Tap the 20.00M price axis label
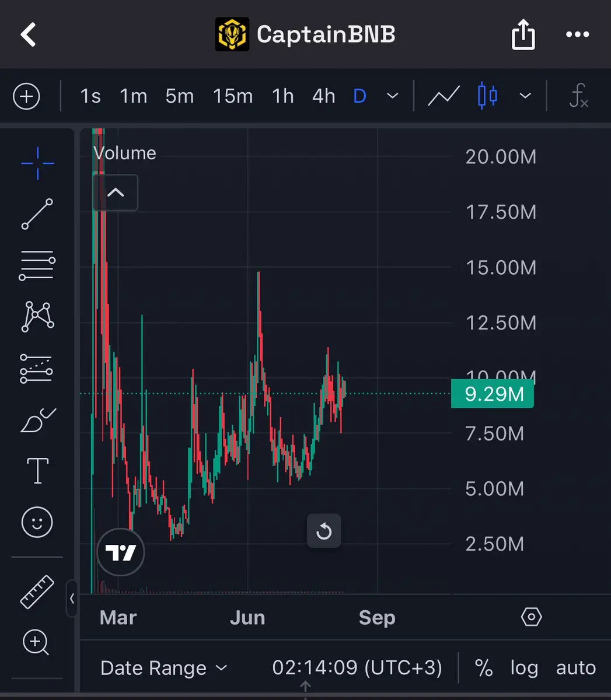The width and height of the screenshot is (611, 700). 501,157
